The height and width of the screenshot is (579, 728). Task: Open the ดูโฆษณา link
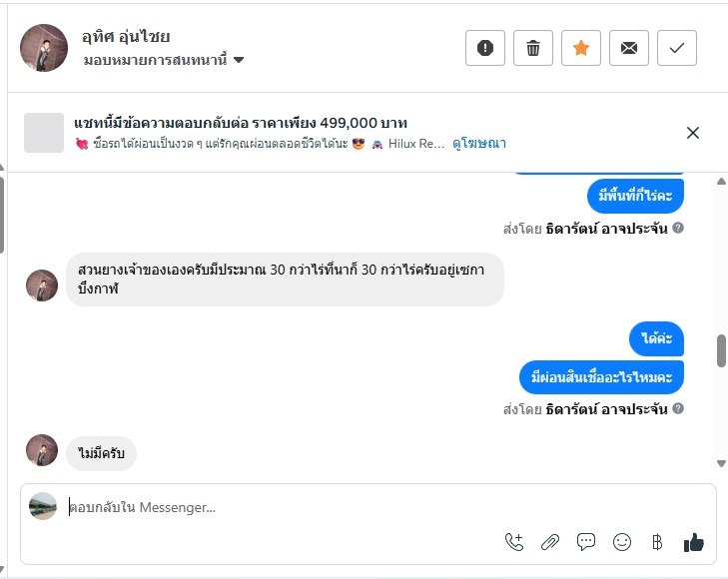coord(479,144)
